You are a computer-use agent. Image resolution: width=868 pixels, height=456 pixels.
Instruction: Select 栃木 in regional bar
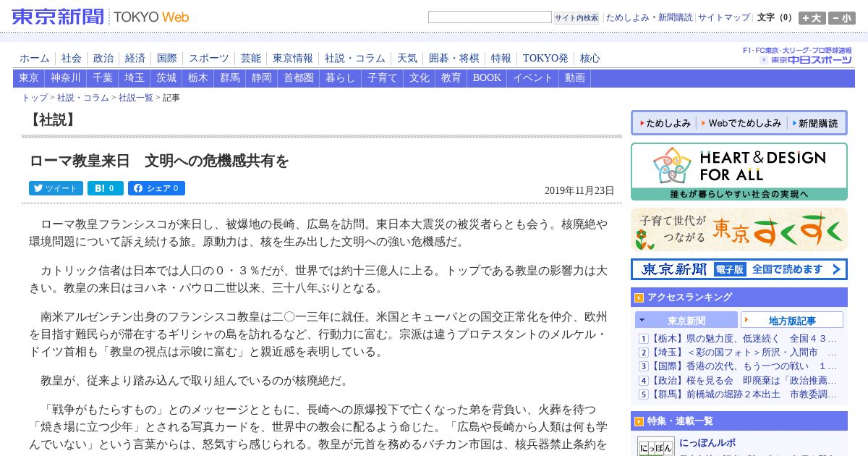coord(198,78)
